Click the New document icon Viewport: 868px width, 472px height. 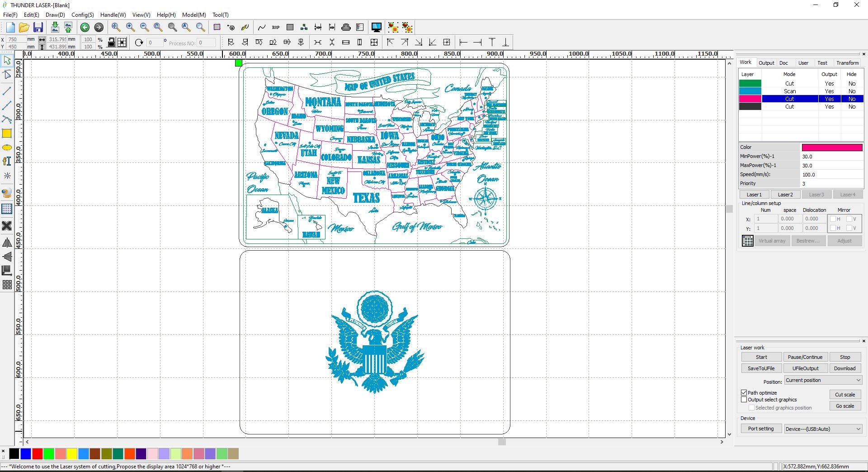coord(10,27)
